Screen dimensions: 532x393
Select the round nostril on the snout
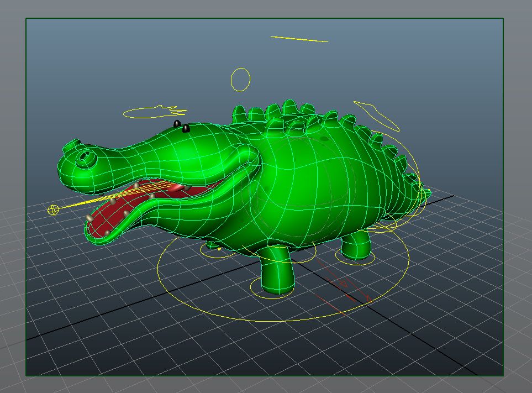pos(86,157)
